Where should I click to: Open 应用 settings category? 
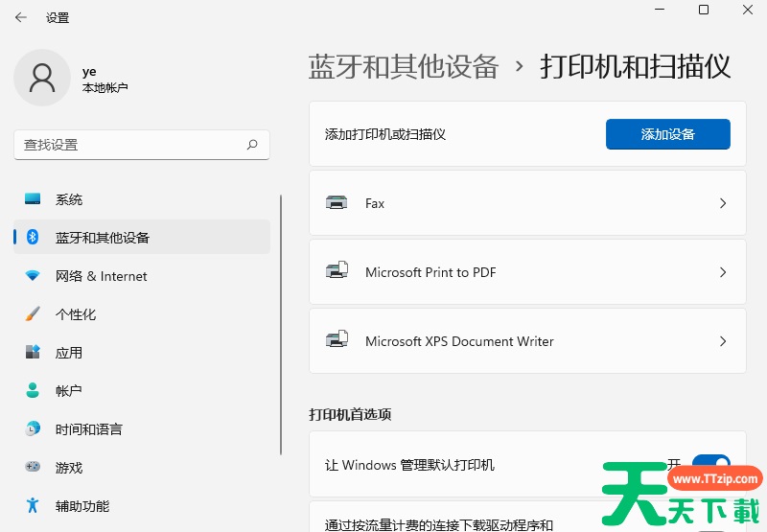tap(142, 352)
